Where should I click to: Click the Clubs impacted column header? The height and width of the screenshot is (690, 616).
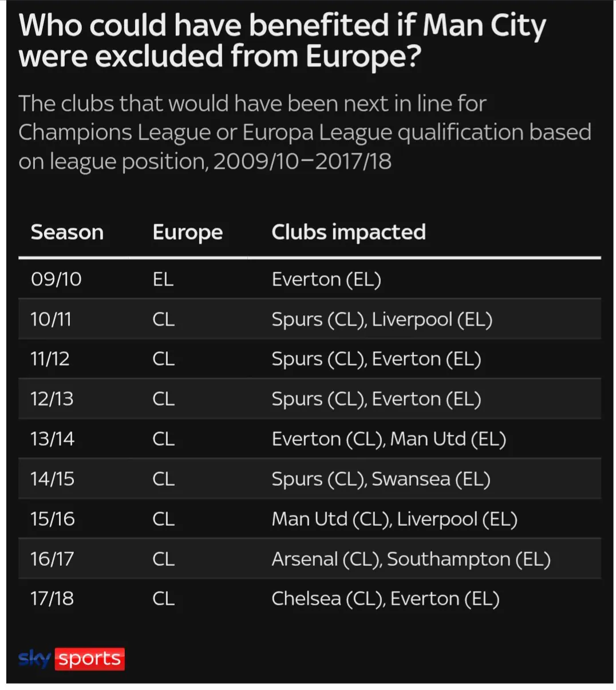349,232
